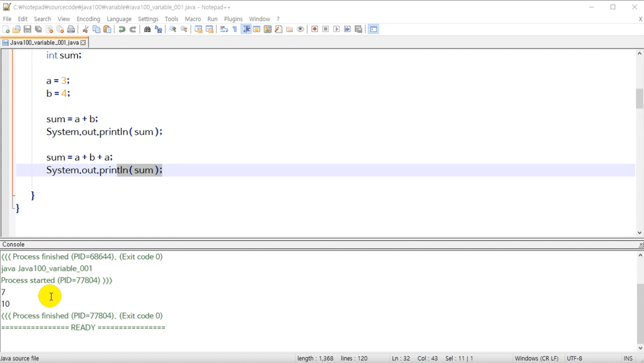Copy the selection using toolbar icon
The width and height of the screenshot is (644, 363).
click(x=96, y=29)
